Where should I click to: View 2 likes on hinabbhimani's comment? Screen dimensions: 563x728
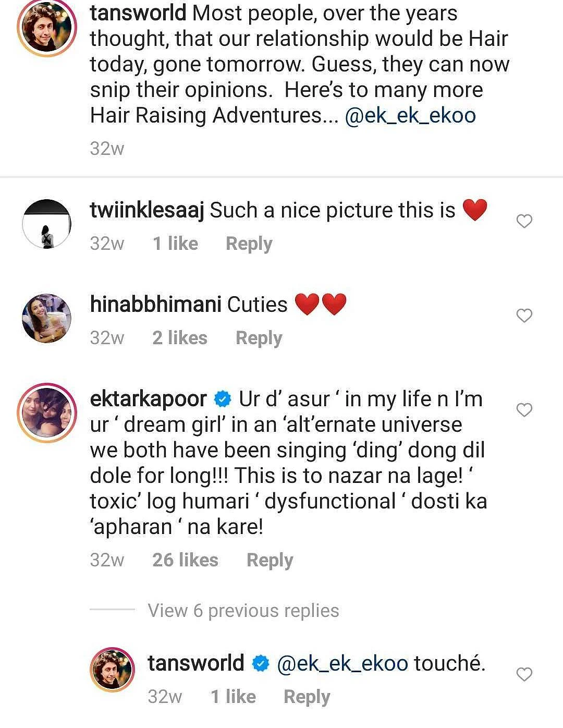180,338
